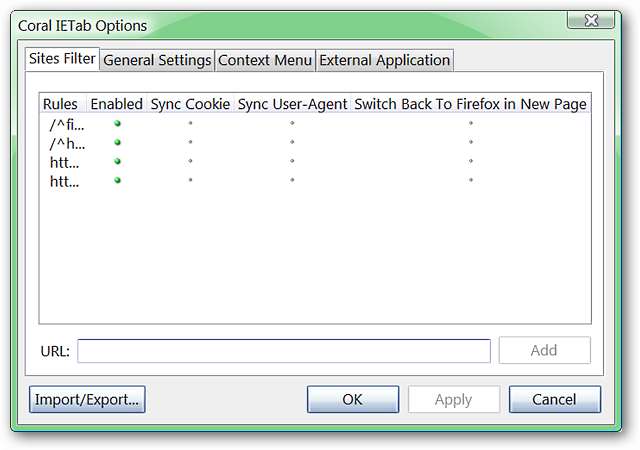640x450 pixels.
Task: Click the Cancel button
Action: (554, 399)
